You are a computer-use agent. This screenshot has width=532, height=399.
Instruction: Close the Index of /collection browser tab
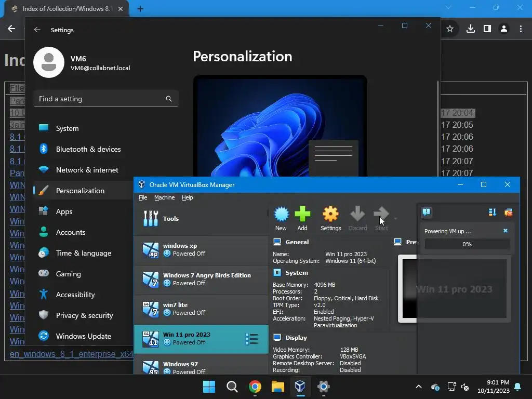pos(121,9)
